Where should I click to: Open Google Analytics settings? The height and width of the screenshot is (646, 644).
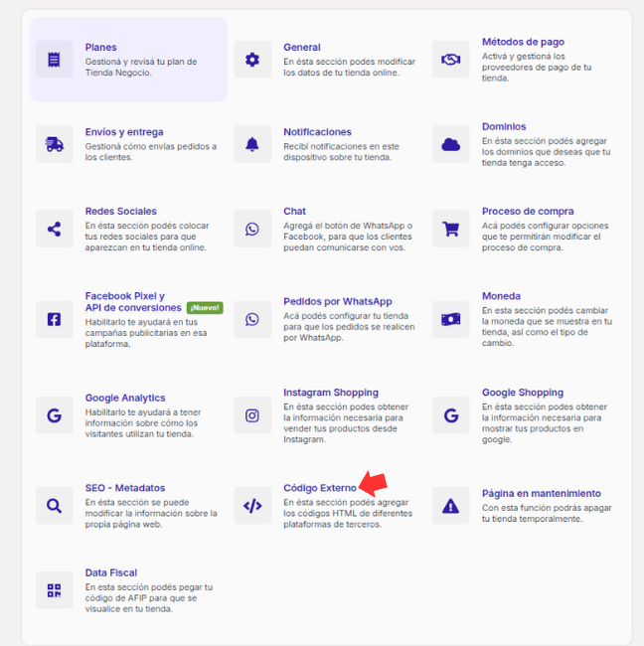pos(125,398)
